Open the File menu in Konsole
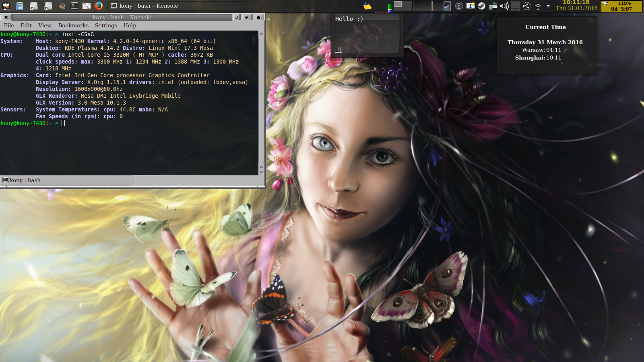644x362 pixels. [x=9, y=25]
